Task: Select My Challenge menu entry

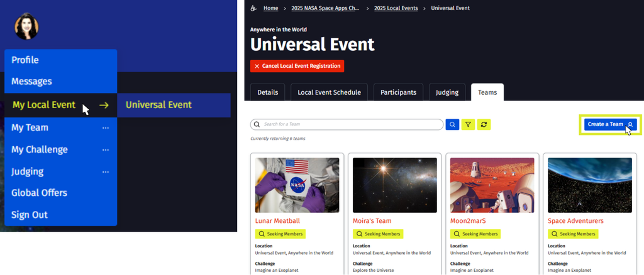Action: [x=61, y=149]
